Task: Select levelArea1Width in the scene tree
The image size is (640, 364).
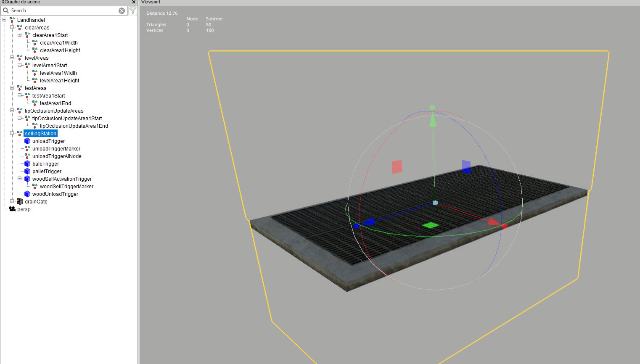Action: [58, 73]
